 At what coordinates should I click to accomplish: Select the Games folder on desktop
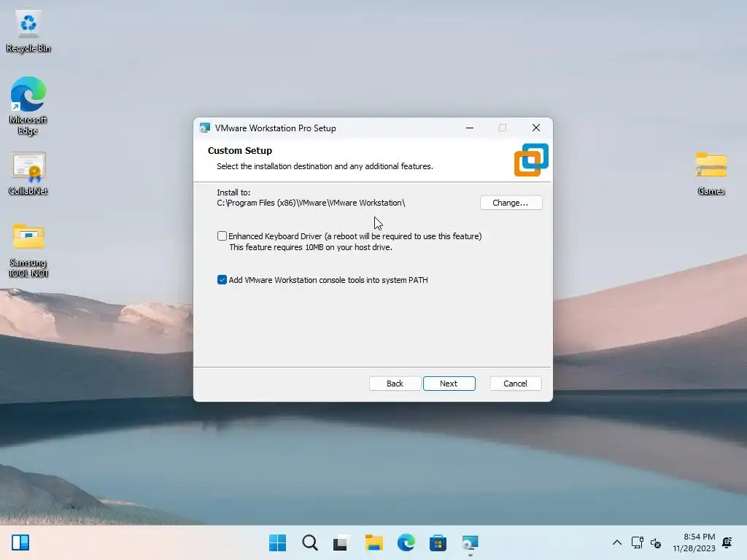tap(711, 174)
